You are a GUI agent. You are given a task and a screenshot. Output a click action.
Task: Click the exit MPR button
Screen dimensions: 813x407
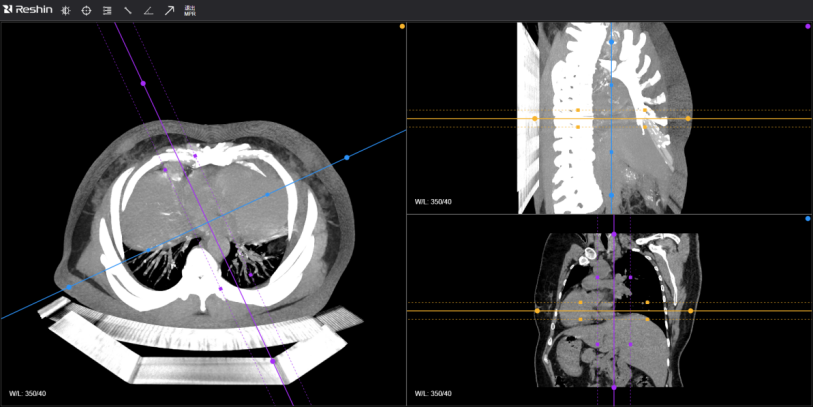pyautogui.click(x=190, y=10)
